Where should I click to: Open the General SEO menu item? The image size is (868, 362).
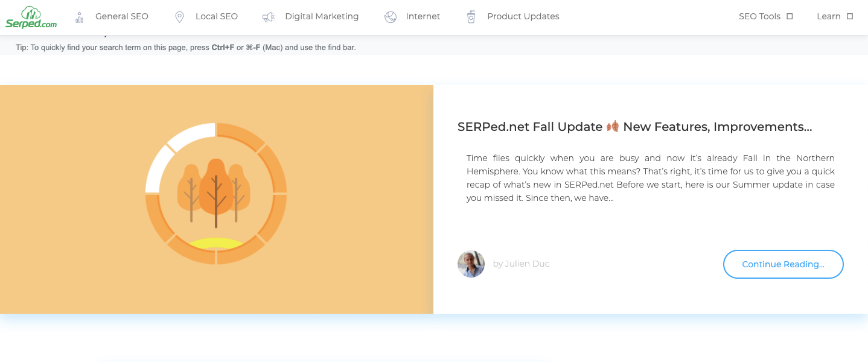(122, 17)
